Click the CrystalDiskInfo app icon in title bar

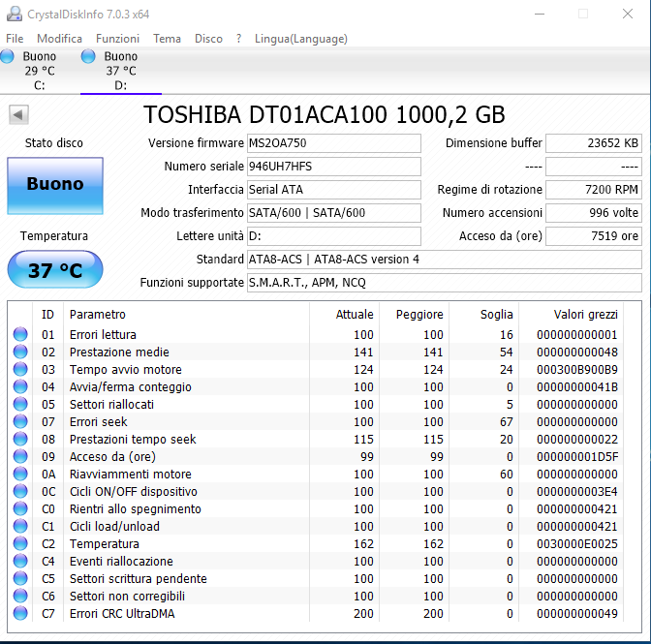click(x=15, y=14)
